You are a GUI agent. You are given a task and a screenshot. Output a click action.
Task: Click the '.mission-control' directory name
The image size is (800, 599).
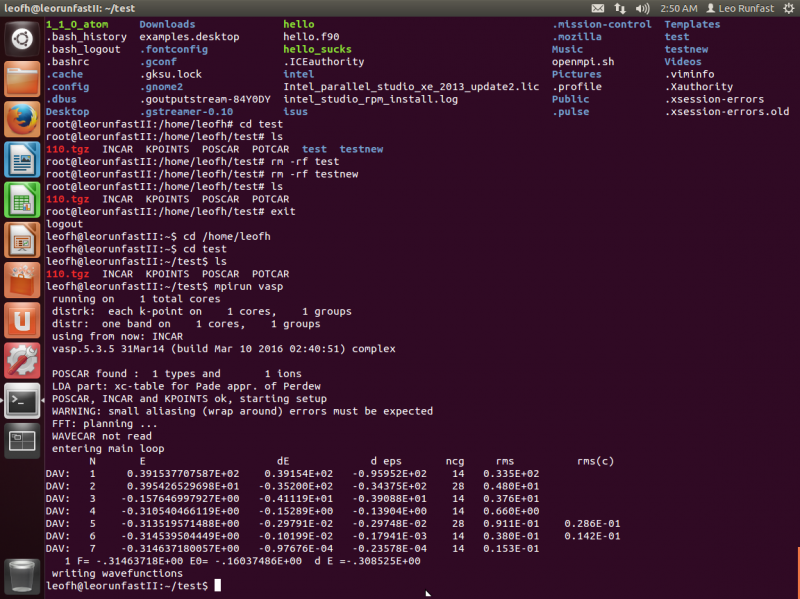[x=602, y=24]
